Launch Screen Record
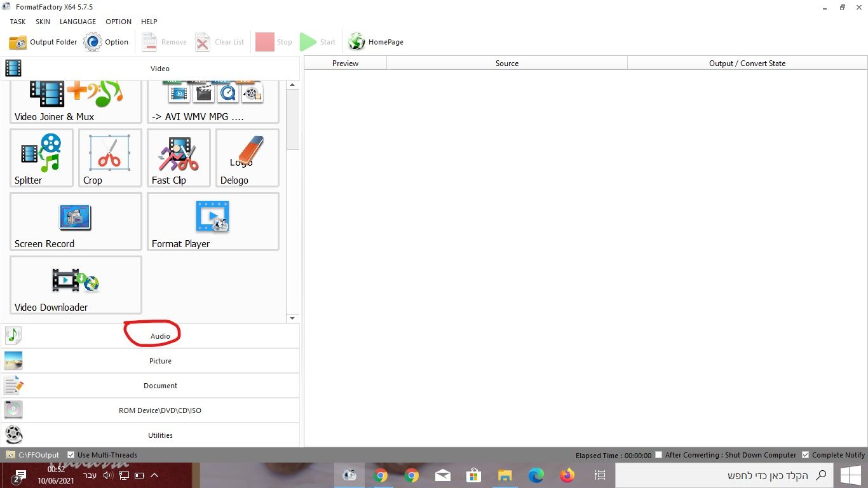 pyautogui.click(x=76, y=222)
